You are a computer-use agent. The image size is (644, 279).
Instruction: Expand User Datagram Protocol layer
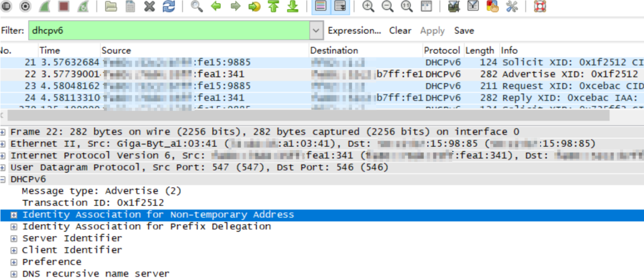(3, 167)
